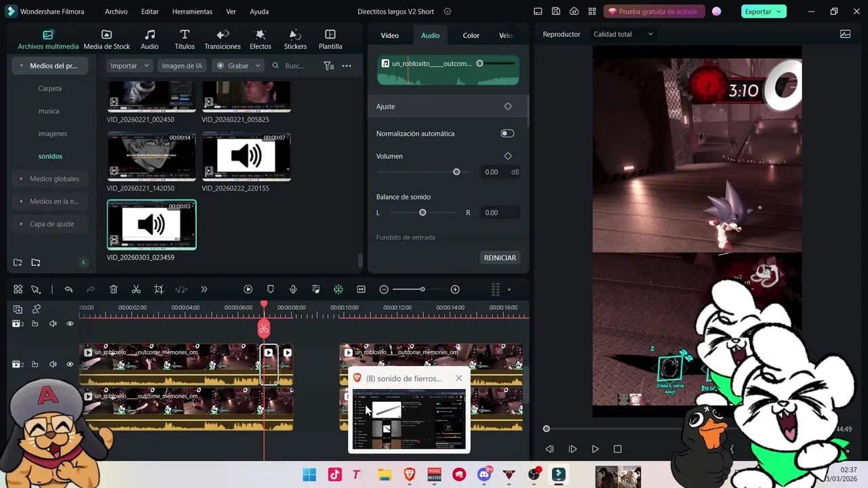868x488 pixels.
Task: Expand Medios en la n... tree item
Action: click(x=22, y=201)
